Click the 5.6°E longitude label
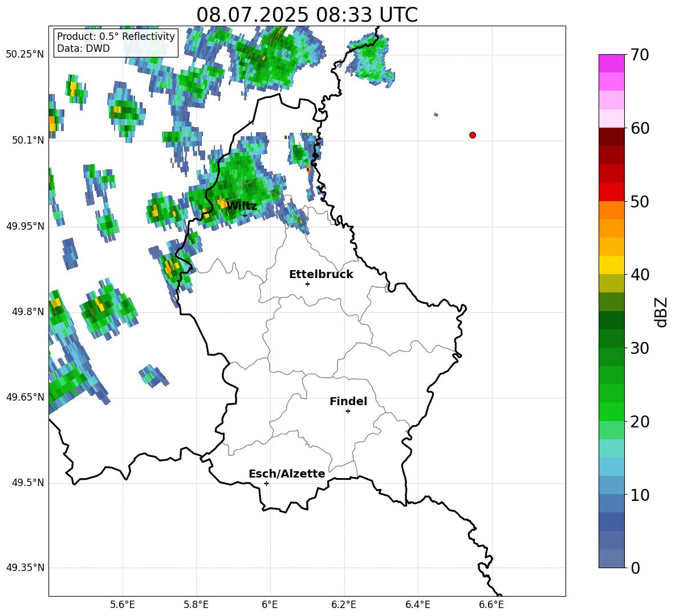This screenshot has width=675, height=616. [x=123, y=605]
